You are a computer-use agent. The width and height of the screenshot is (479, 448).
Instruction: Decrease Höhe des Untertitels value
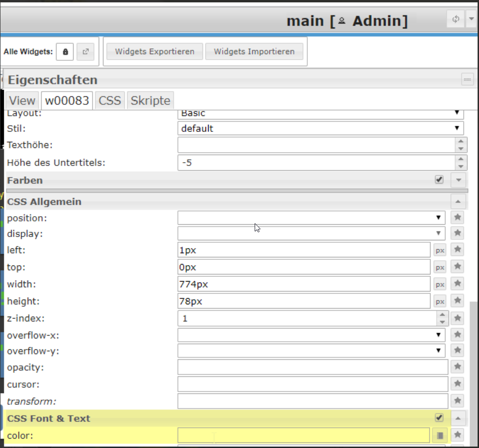pyautogui.click(x=461, y=166)
